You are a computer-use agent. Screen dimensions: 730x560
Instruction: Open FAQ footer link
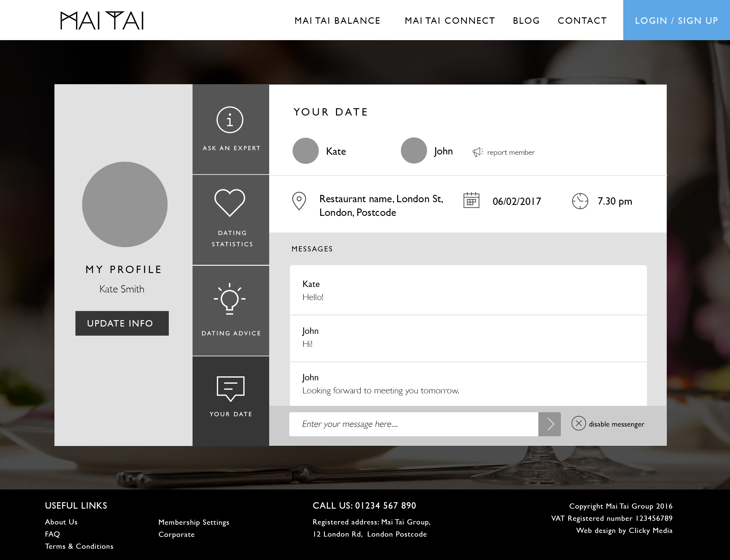point(52,534)
